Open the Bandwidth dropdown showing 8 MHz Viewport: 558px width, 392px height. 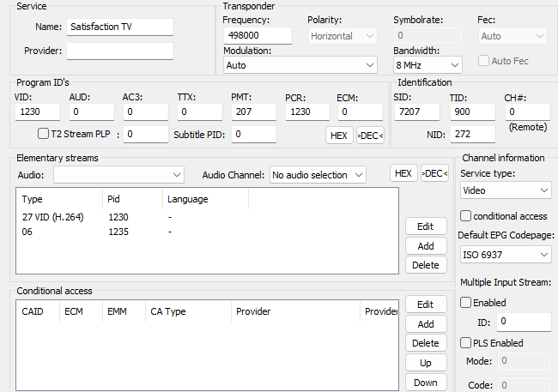(x=428, y=65)
